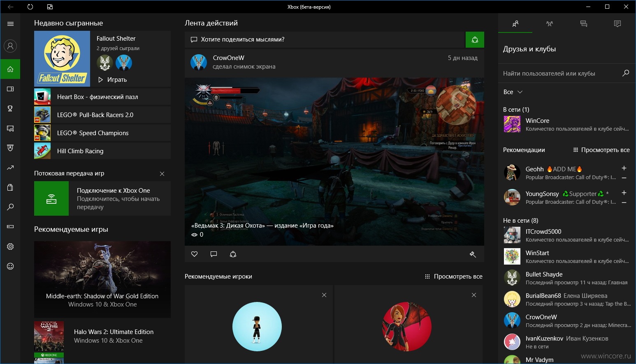Open ITCrowd5000 in offline list

[x=566, y=235]
